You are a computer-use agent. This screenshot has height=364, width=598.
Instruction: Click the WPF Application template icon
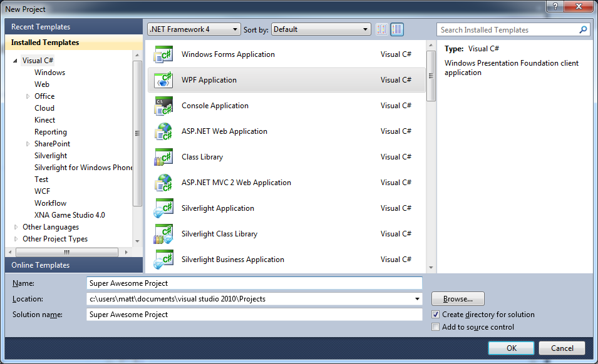click(x=163, y=80)
